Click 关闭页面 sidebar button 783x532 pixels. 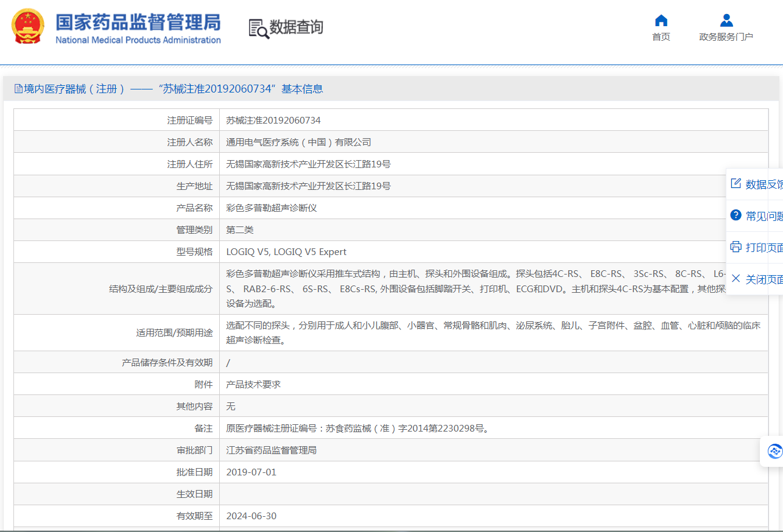(756, 279)
